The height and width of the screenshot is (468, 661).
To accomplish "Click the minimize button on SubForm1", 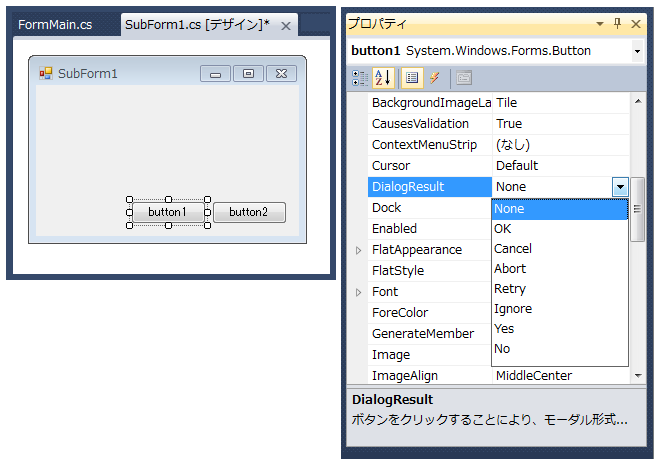I will 215,74.
